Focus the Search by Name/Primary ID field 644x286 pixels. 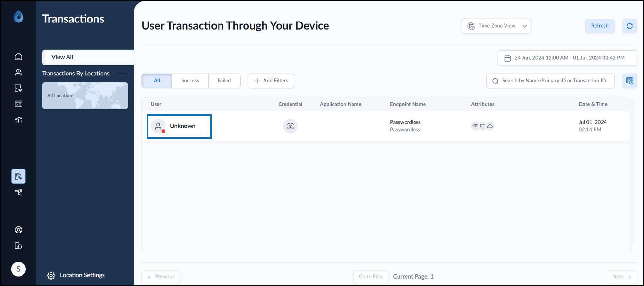click(x=550, y=81)
